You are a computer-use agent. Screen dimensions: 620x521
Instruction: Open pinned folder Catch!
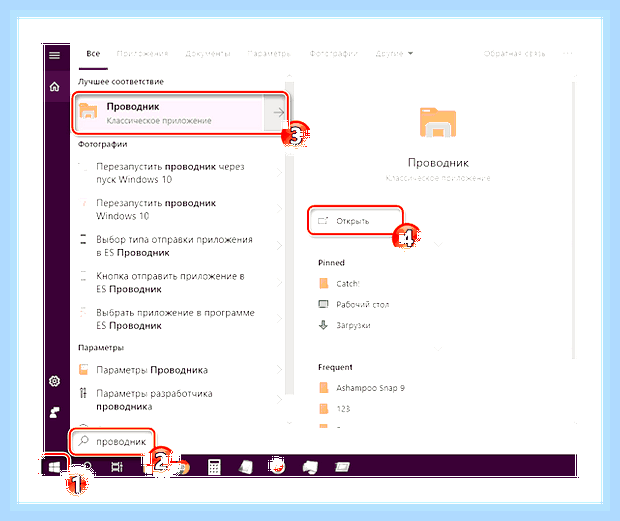tap(348, 283)
